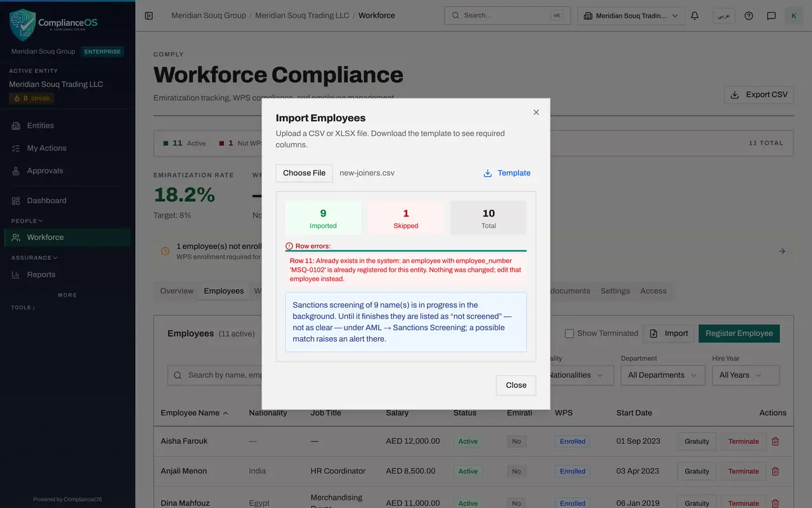Click Terminate for Anjali Menon
Viewport: 812px width, 508px height.
(743, 471)
